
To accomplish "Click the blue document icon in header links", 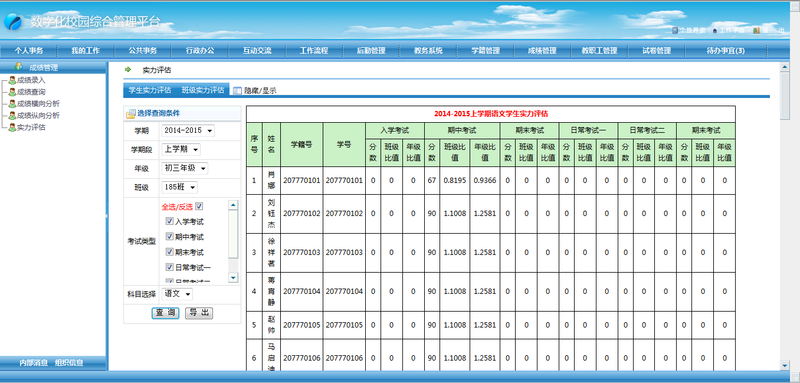I will tap(674, 31).
